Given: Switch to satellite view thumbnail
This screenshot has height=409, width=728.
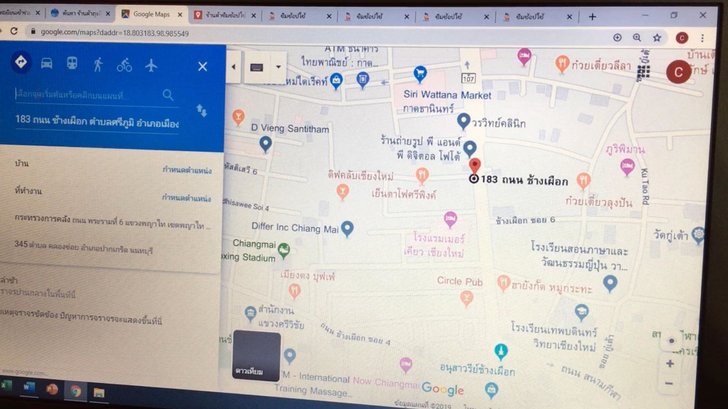Looking at the screenshot, I should point(256,355).
